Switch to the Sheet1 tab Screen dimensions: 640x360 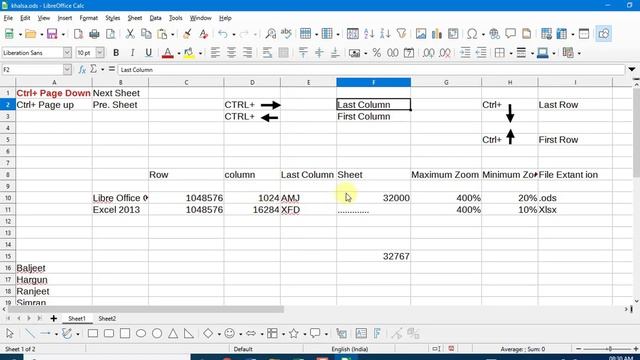(77, 318)
